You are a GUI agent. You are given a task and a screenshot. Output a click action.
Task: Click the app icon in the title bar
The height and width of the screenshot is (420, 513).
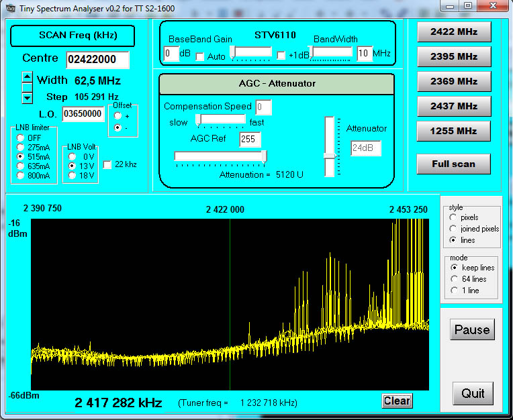(10, 8)
